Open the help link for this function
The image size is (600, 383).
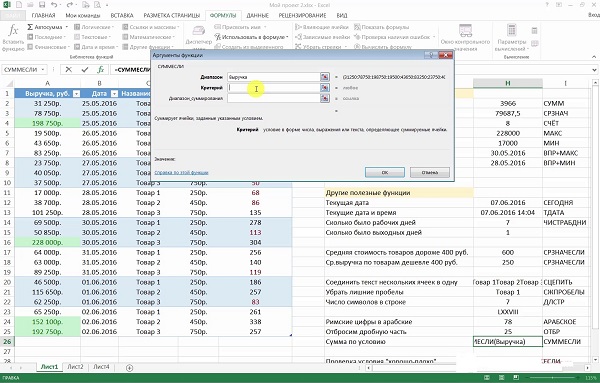point(181,173)
